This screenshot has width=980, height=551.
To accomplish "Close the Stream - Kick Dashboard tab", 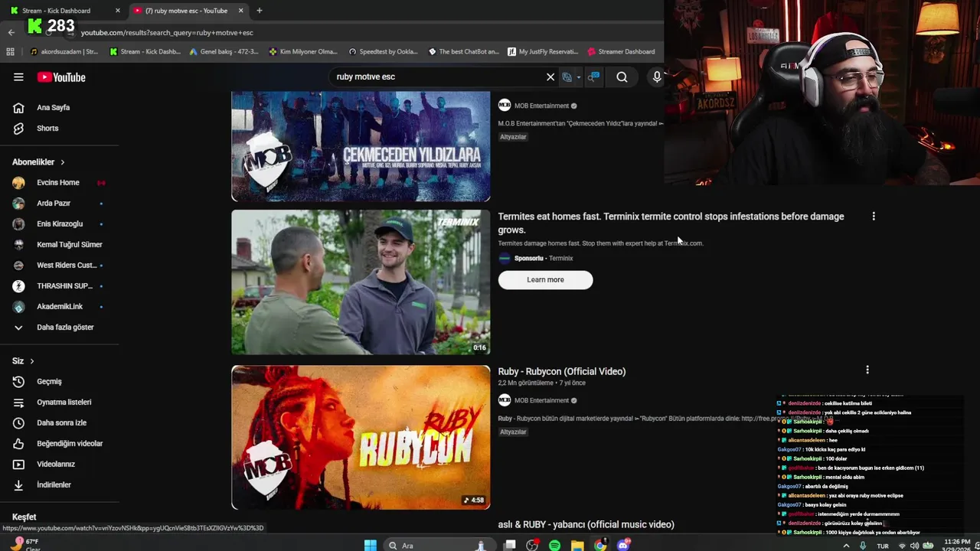I will click(x=117, y=11).
